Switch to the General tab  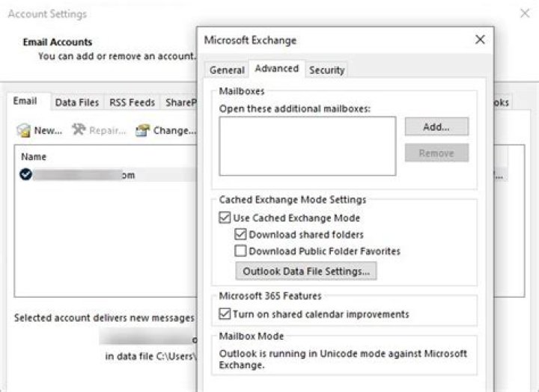(227, 70)
